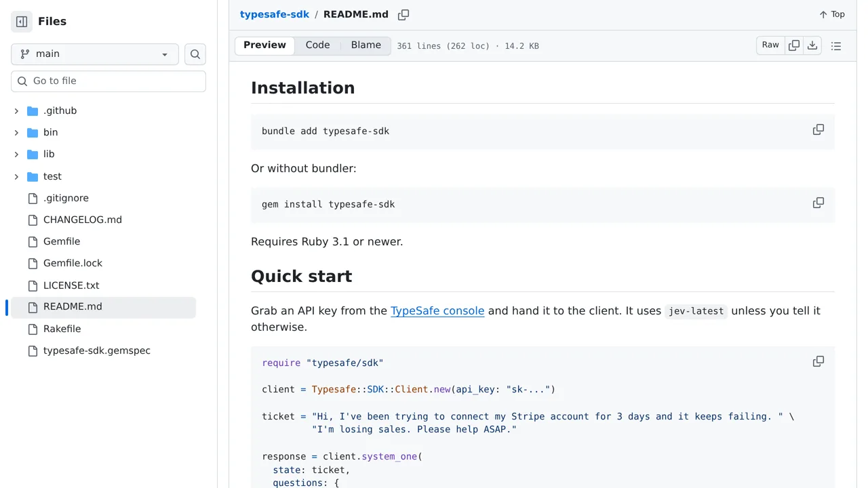Open the README outline list icon
Image resolution: width=868 pixels, height=488 pixels.
836,46
